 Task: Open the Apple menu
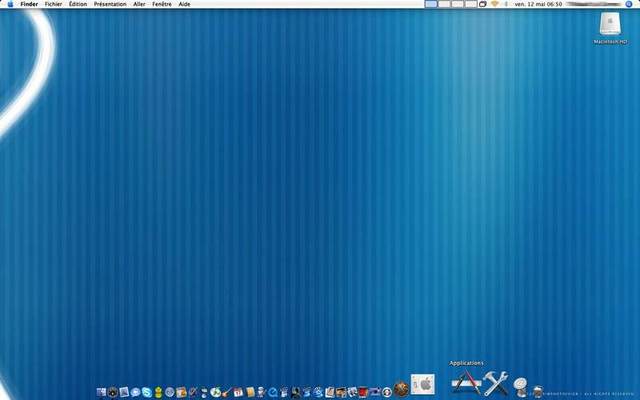[11, 4]
